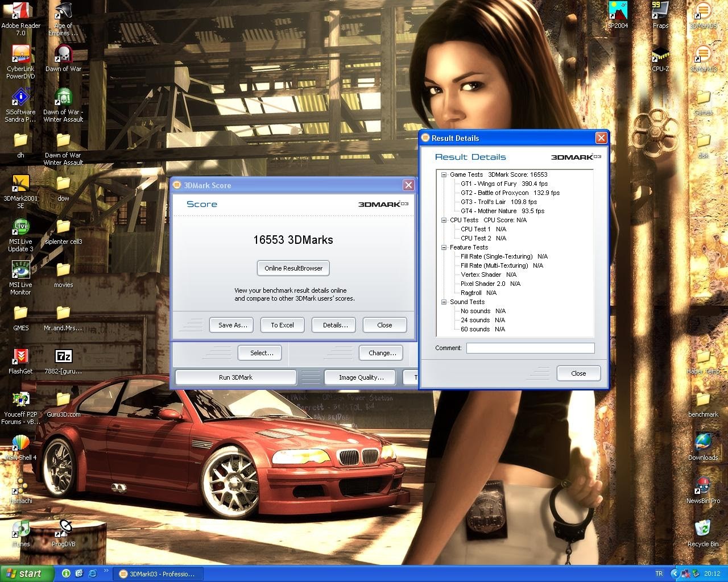Collapse the Sound Tests tree node
The width and height of the screenshot is (728, 582).
click(444, 302)
